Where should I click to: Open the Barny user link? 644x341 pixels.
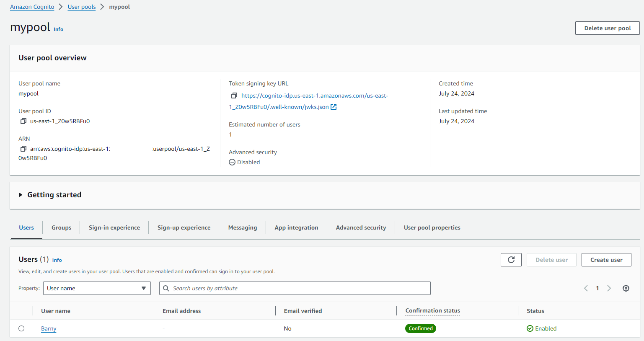tap(49, 328)
